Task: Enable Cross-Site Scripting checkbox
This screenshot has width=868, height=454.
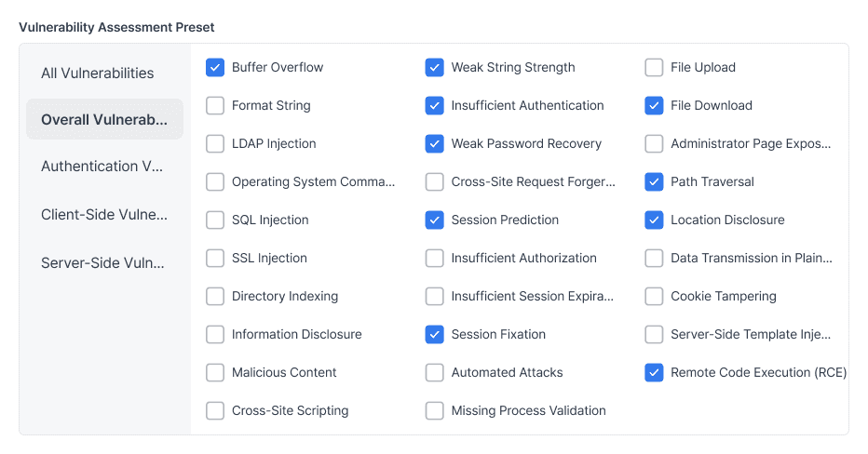Action: point(215,411)
